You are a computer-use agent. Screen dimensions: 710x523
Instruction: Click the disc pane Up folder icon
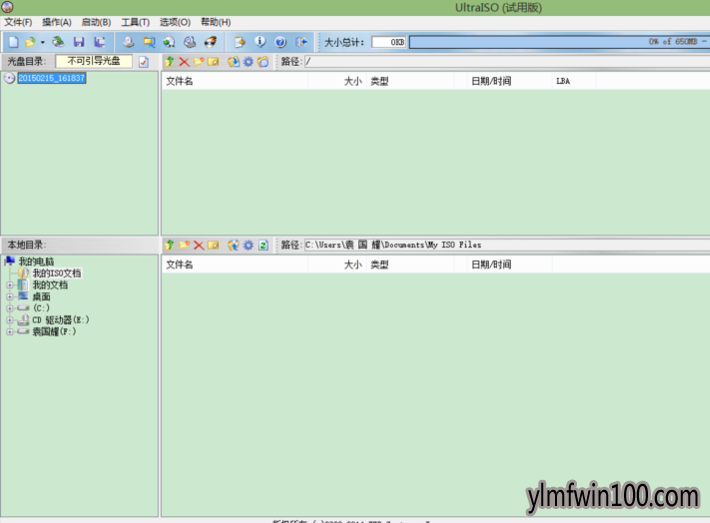pos(169,62)
